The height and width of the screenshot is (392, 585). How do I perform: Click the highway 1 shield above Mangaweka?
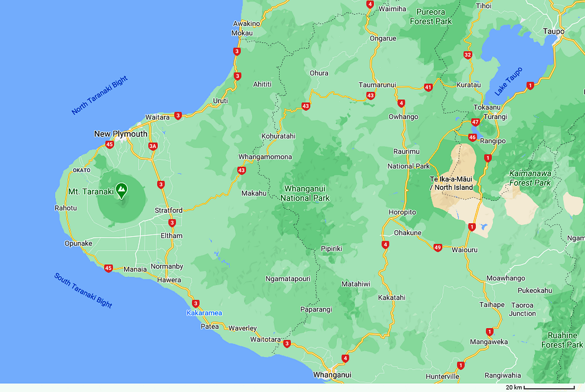[x=490, y=332]
